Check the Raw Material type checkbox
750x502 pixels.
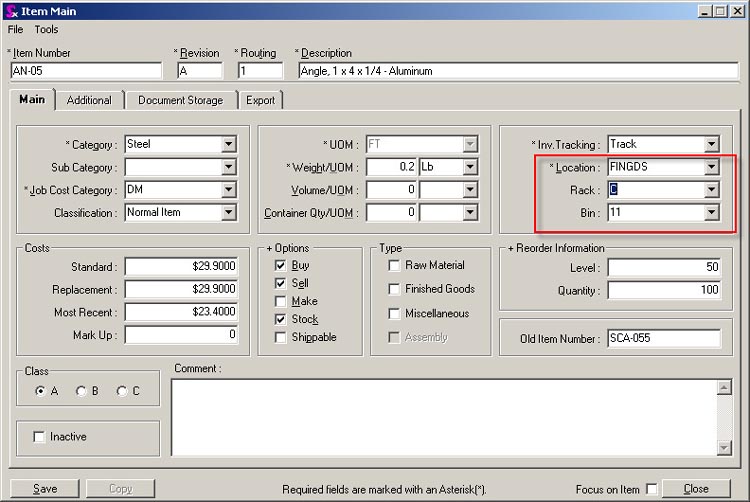(x=394, y=266)
